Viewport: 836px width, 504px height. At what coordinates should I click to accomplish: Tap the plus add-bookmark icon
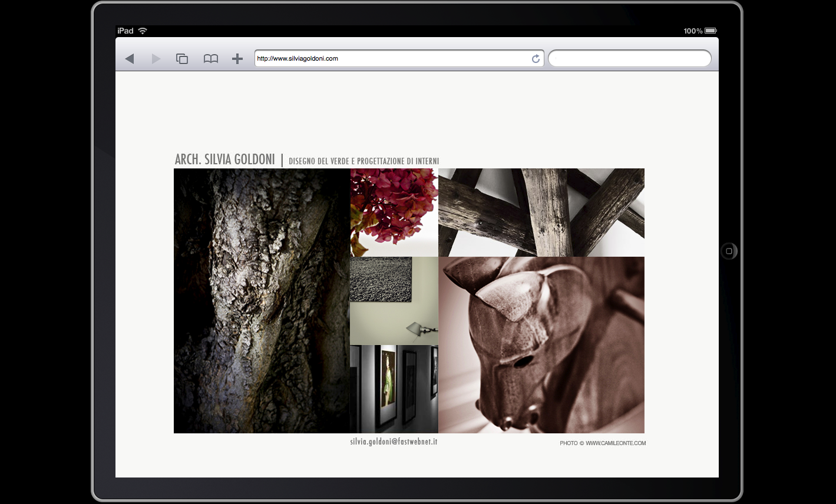[x=237, y=58]
